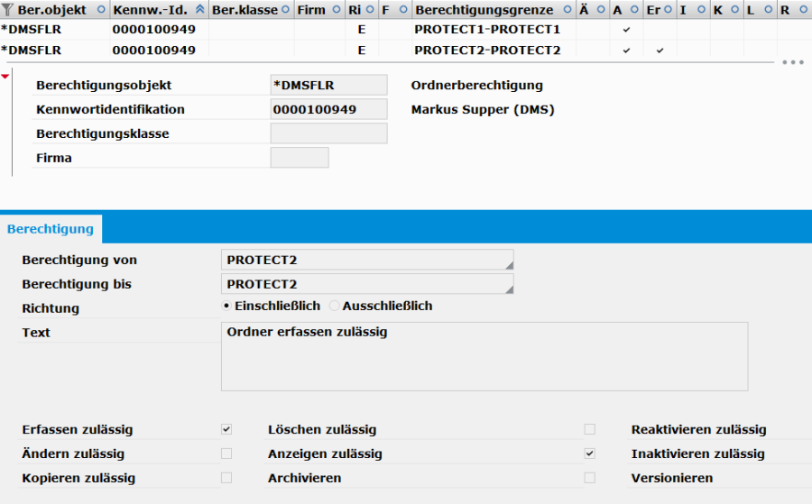Click into the Text field with Ordner erfassen zulässig

click(484, 356)
